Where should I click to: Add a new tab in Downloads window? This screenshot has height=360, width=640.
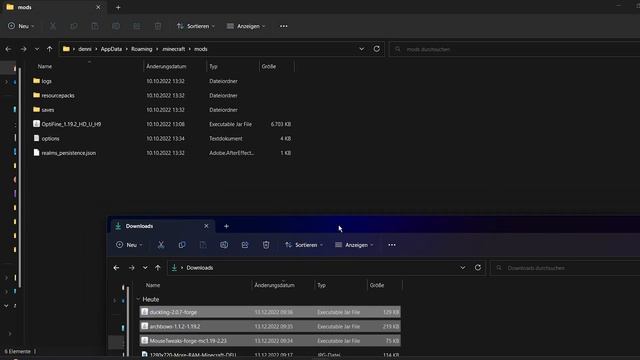point(226,226)
